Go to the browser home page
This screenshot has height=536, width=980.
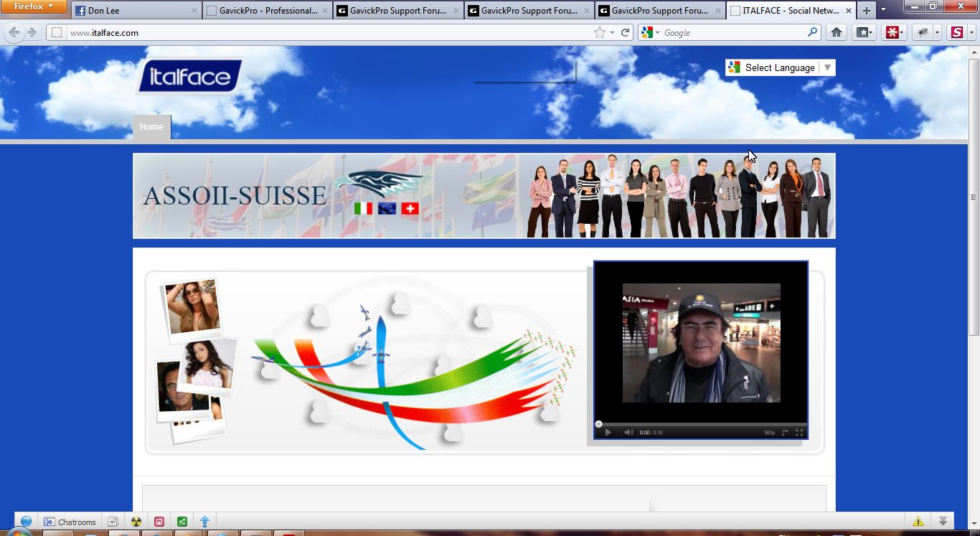point(837,32)
